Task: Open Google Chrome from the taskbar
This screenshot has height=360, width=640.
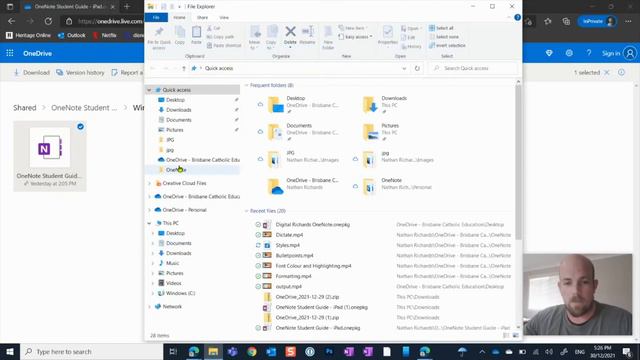Action: 251,351
